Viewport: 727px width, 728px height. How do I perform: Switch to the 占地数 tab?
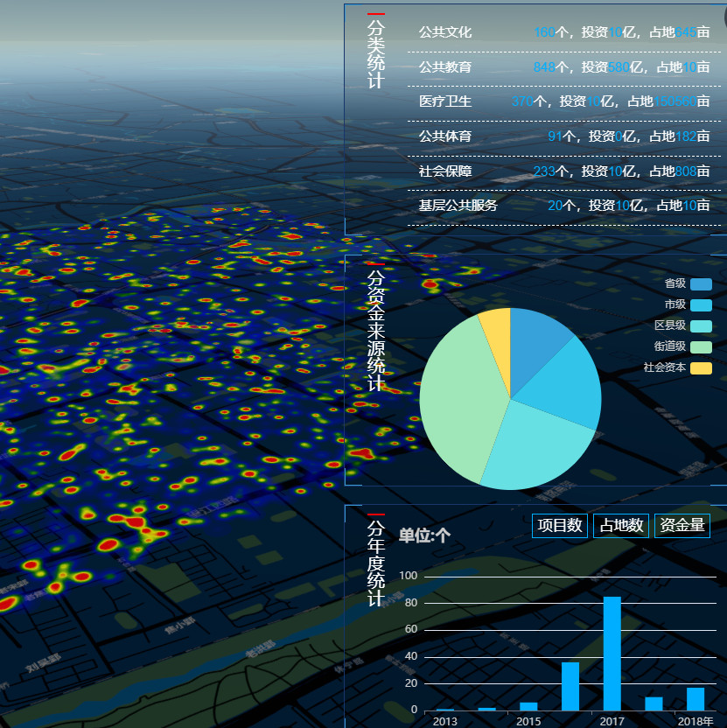click(621, 526)
